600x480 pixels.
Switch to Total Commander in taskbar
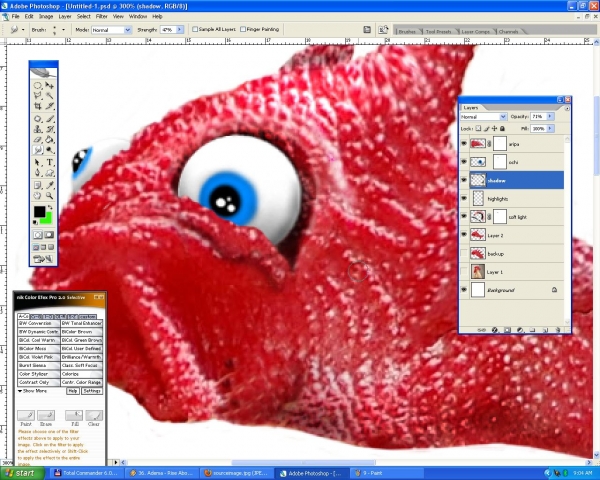pos(86,473)
